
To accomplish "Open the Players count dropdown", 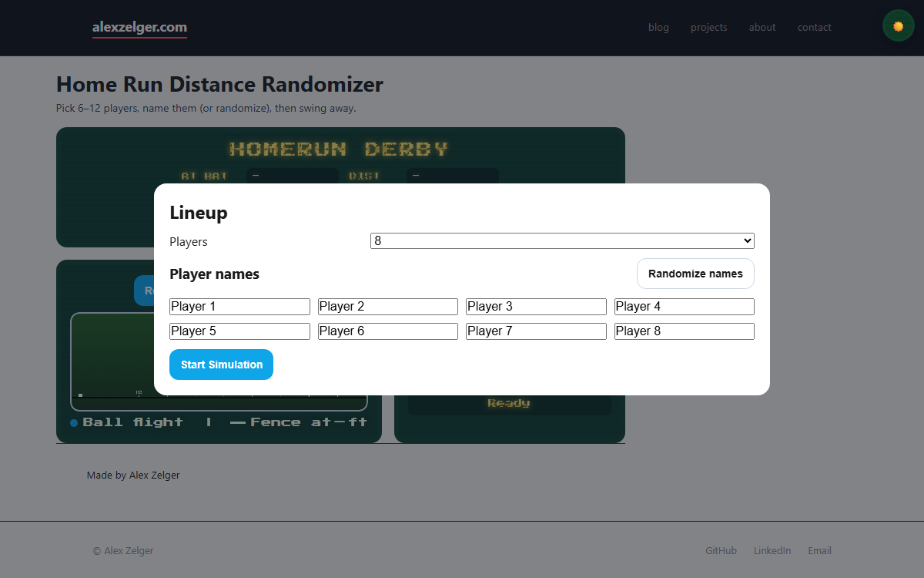I will [x=562, y=241].
